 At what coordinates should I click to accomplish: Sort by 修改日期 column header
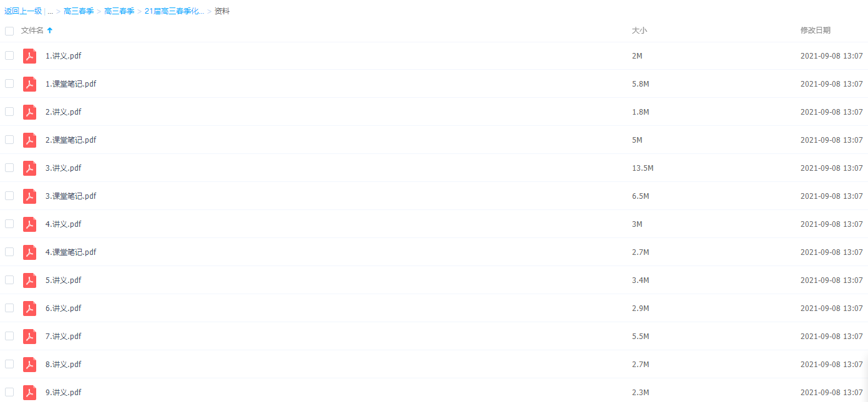816,31
